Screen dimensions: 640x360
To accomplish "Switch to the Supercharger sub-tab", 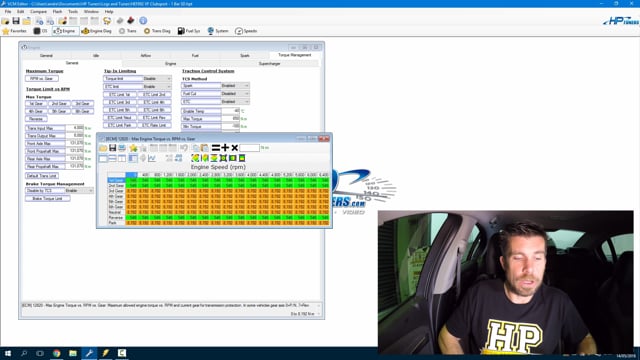I will tap(269, 64).
